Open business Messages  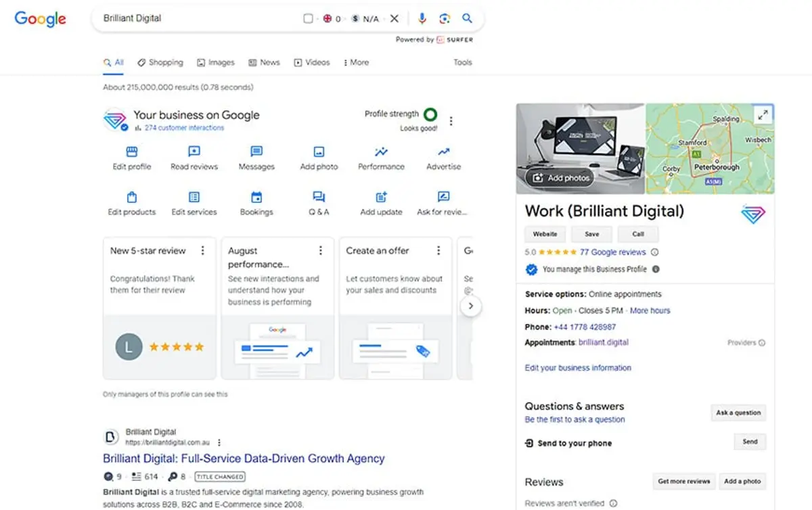click(x=256, y=155)
